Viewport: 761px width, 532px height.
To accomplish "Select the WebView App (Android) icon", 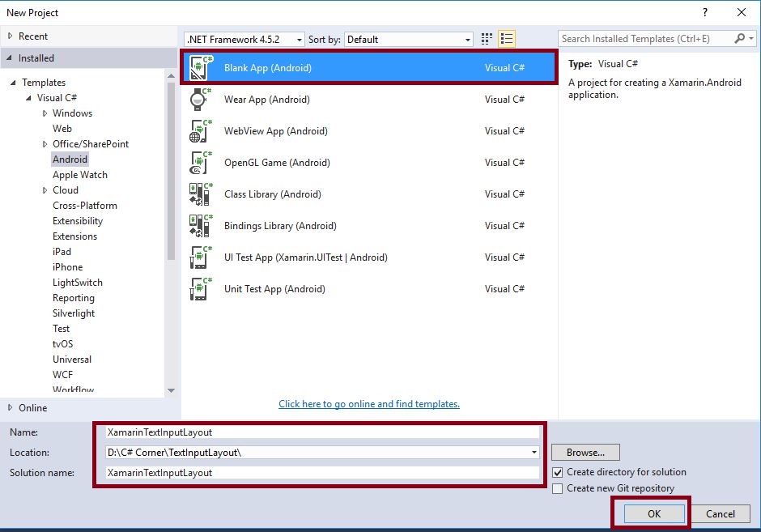I will 201,131.
